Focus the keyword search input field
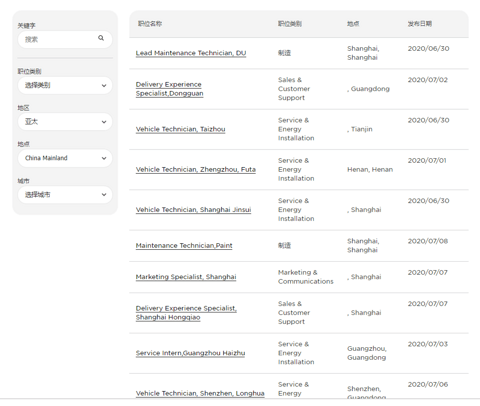Screen dimensions: 480x406 click(x=65, y=39)
